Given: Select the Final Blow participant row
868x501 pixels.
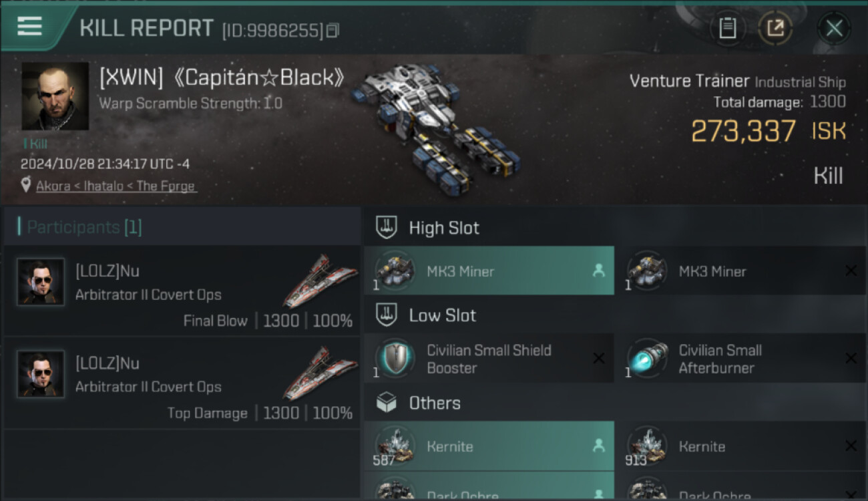Looking at the screenshot, I should coord(182,292).
